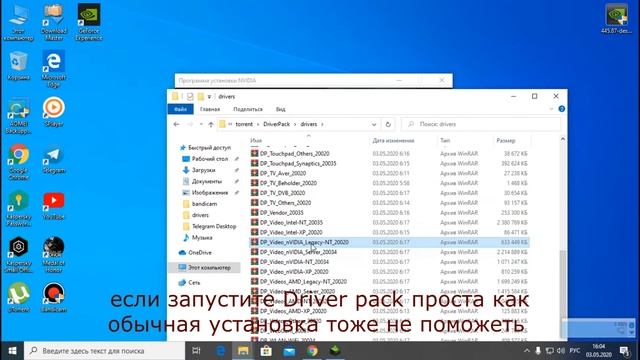The width and height of the screenshot is (640, 360).
Task: Open Microsoft Edge desktop shortcut
Action: (53, 69)
